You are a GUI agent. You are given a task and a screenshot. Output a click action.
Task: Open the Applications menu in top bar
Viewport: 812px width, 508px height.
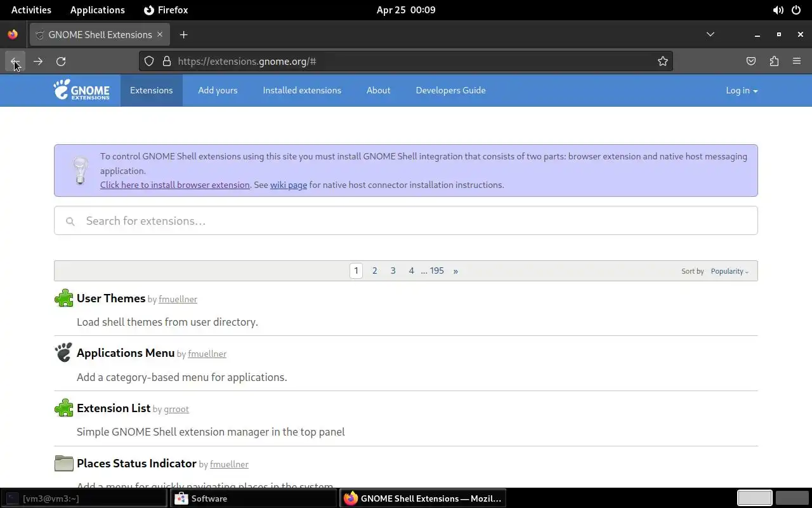click(98, 10)
